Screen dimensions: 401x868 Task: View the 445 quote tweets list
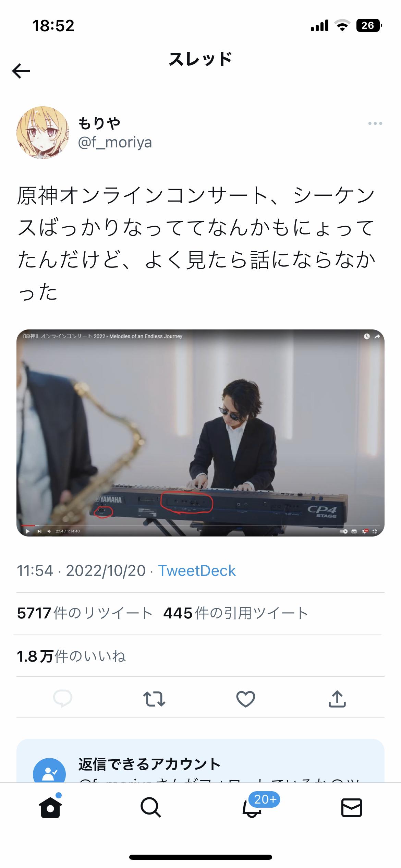tap(235, 613)
